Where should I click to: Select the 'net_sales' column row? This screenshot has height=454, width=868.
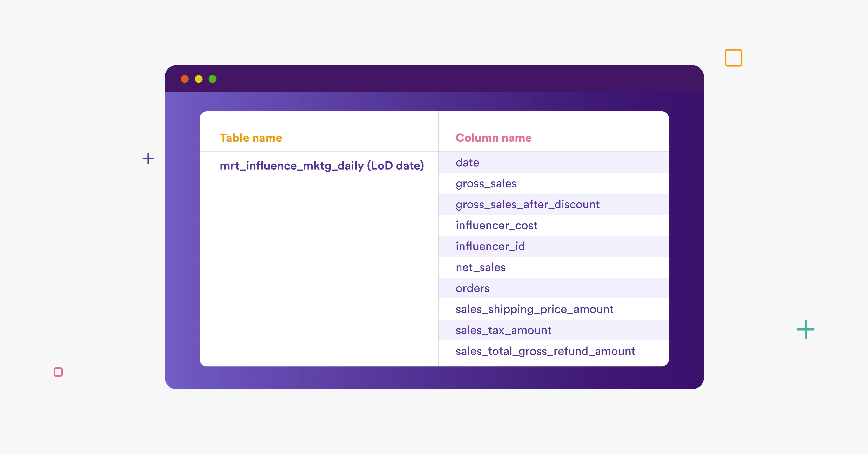(x=554, y=267)
